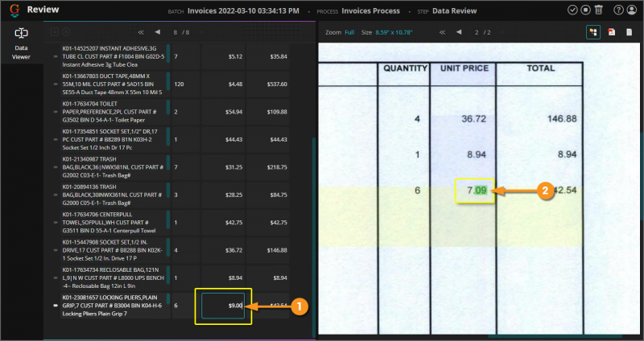Open the Data Viewer panel

point(22,43)
